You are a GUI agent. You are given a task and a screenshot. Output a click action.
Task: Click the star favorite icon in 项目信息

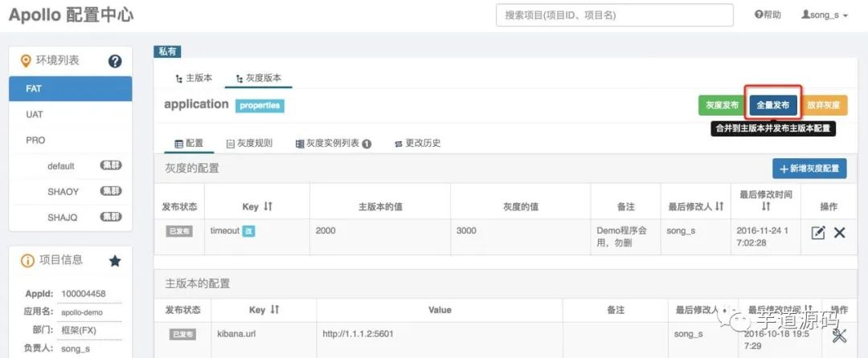pyautogui.click(x=115, y=261)
